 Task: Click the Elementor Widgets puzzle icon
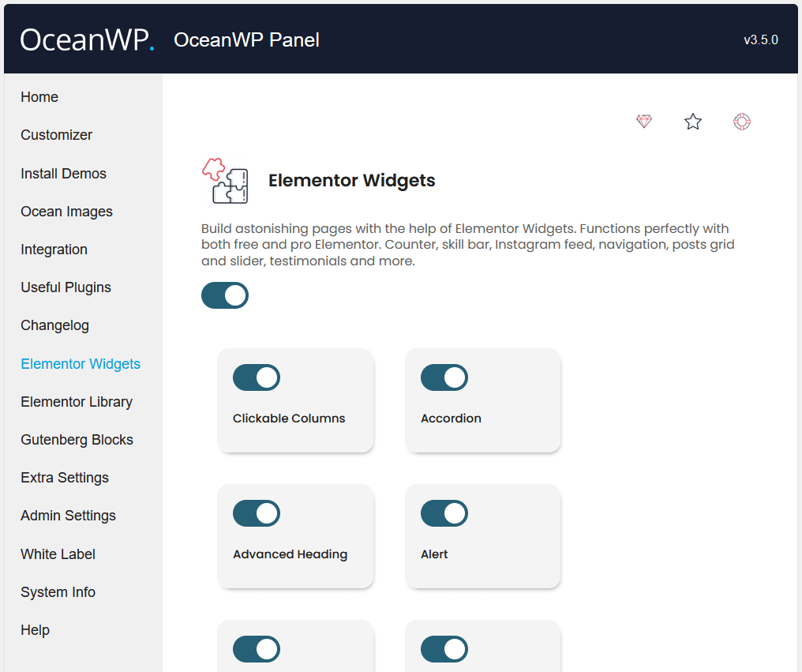tap(225, 181)
